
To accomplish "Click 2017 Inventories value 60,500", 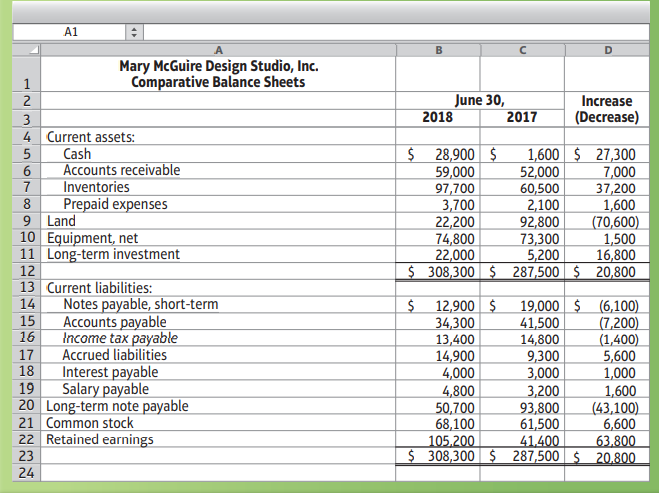I will click(x=540, y=188).
